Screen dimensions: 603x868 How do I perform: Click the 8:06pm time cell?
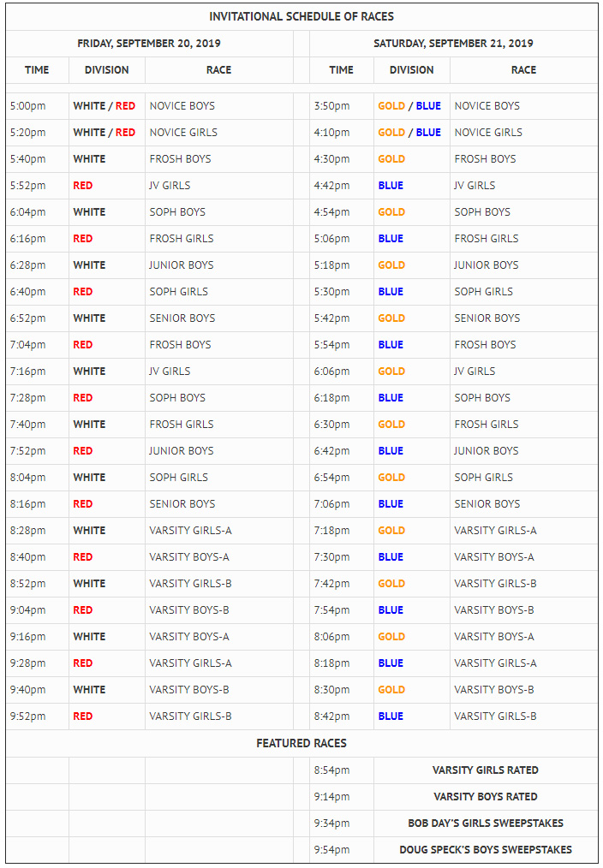click(x=342, y=637)
